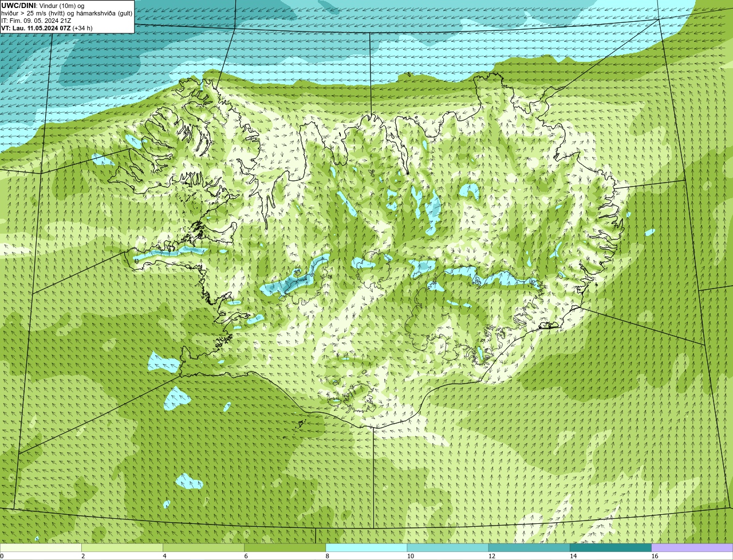This screenshot has width=733, height=560.
Task: Click the scale label "10"
Action: [x=410, y=556]
